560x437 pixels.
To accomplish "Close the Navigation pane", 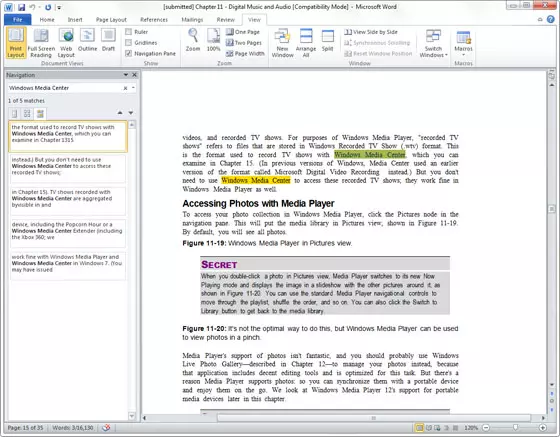I will [135, 75].
